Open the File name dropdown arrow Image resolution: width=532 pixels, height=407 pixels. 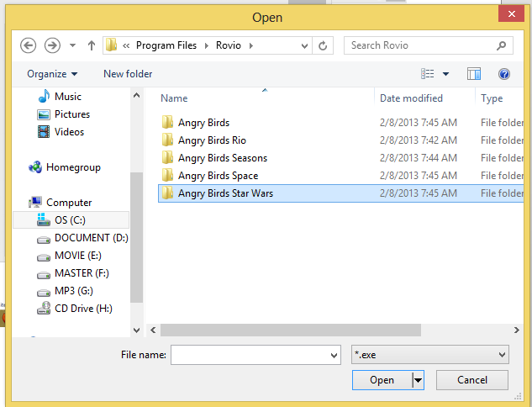point(334,356)
